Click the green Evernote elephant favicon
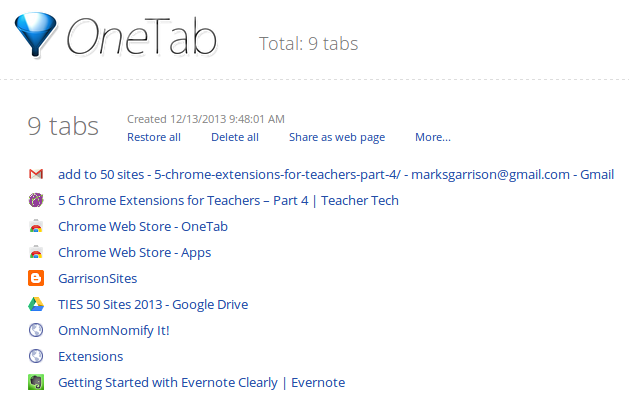 [36, 382]
